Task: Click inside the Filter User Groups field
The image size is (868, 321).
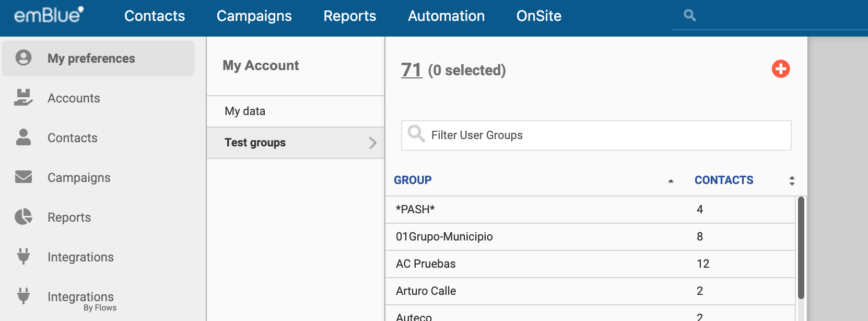Action: (606, 135)
